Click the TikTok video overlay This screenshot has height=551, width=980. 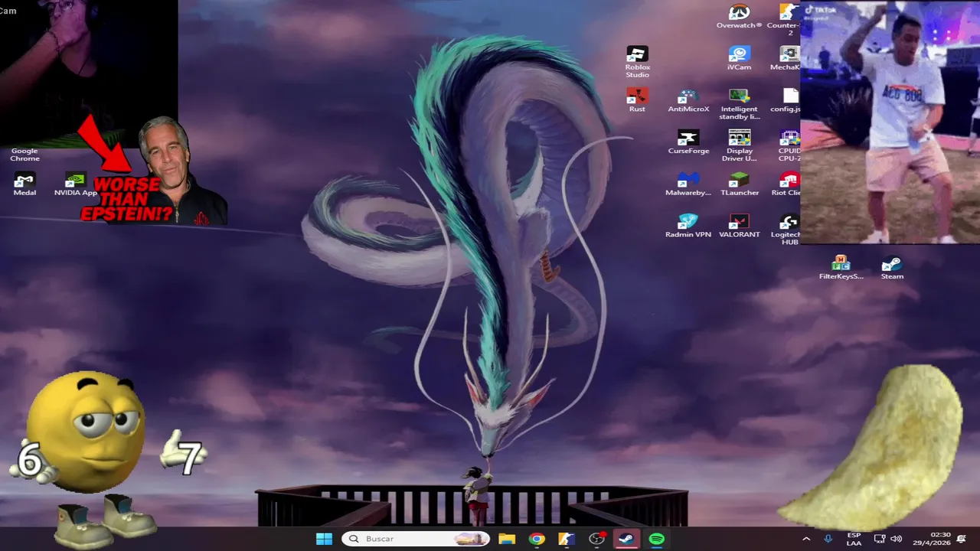890,122
